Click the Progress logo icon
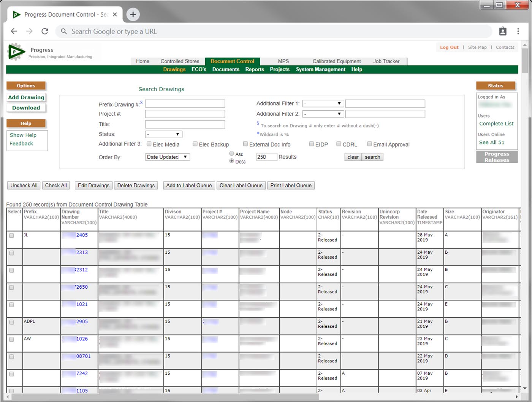The height and width of the screenshot is (402, 532). click(16, 52)
